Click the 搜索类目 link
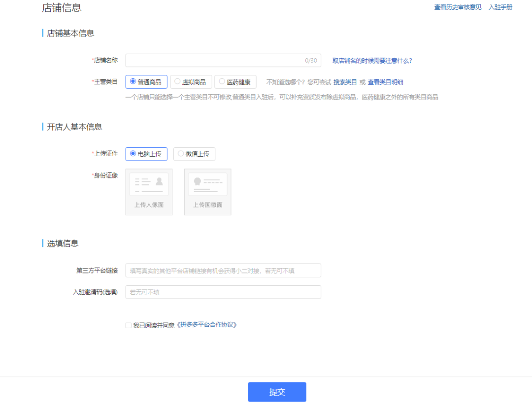Viewport: 532px width, 406px height. tap(345, 82)
